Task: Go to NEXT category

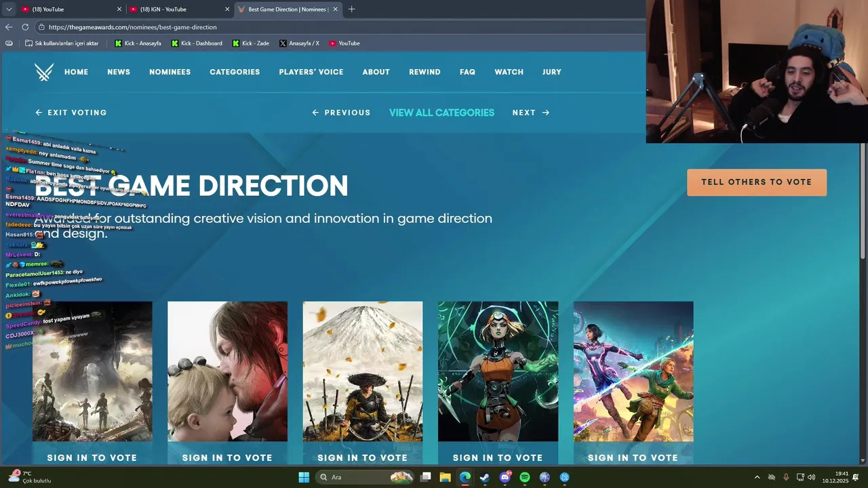Action: point(531,113)
